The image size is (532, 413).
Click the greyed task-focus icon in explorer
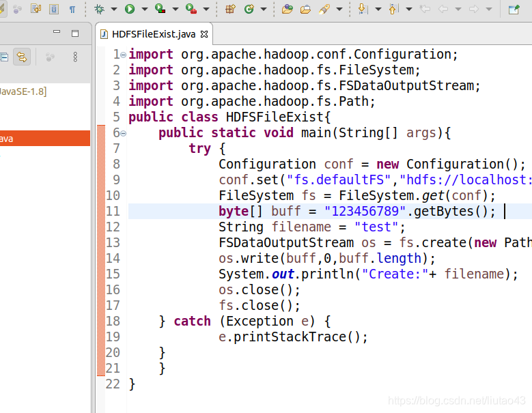click(50, 57)
